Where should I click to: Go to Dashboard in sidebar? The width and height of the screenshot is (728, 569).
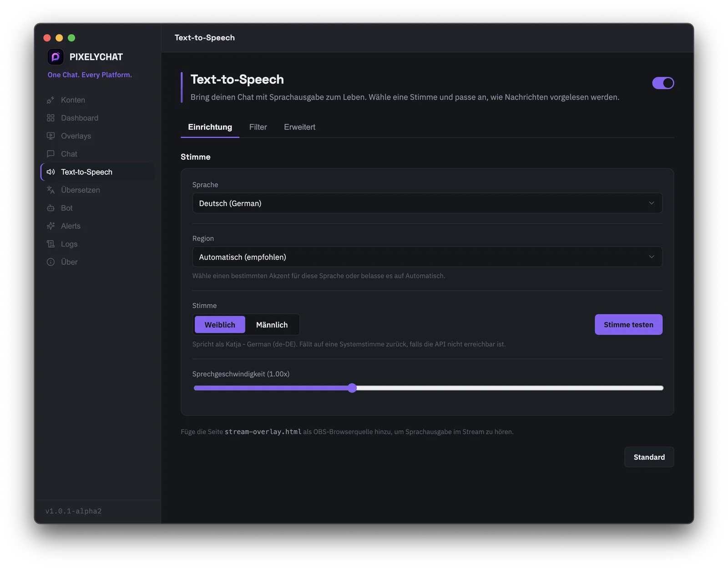[x=97, y=118]
